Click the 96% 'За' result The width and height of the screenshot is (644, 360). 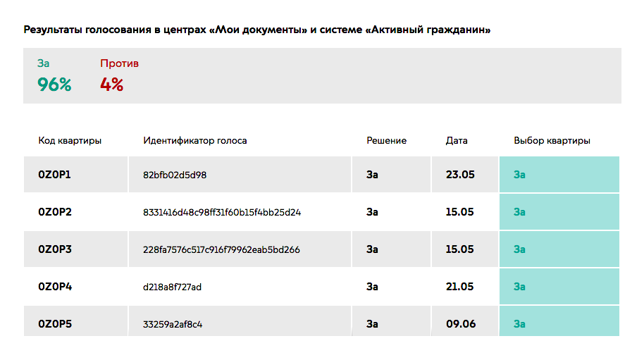point(54,75)
